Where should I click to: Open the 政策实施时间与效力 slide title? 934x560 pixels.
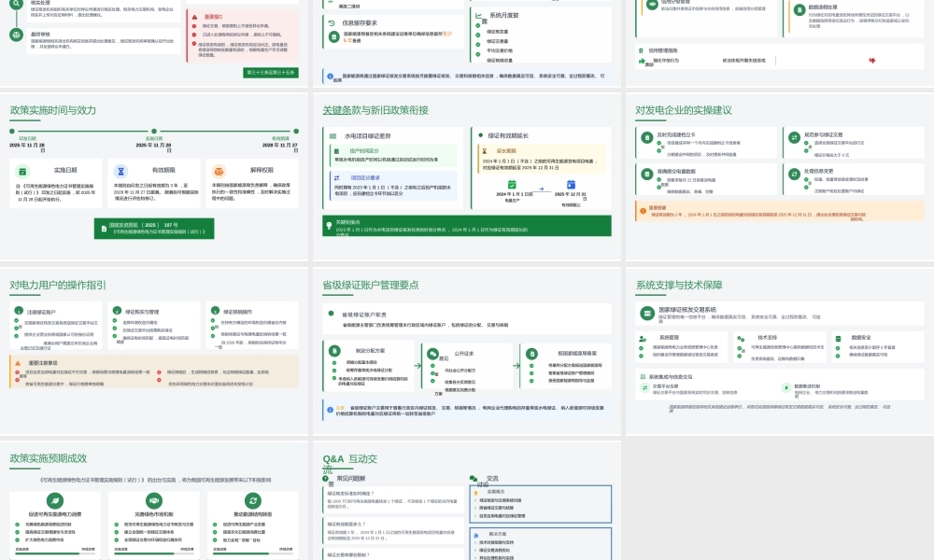52,110
